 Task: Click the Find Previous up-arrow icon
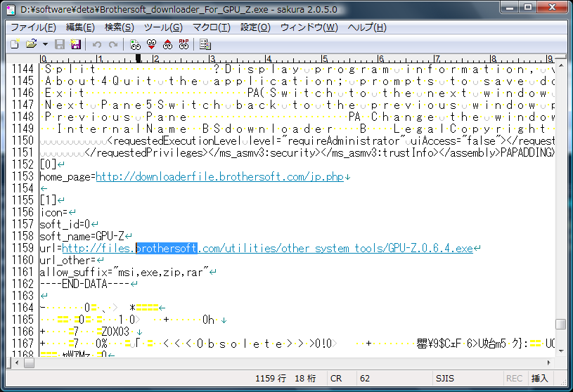(x=167, y=44)
